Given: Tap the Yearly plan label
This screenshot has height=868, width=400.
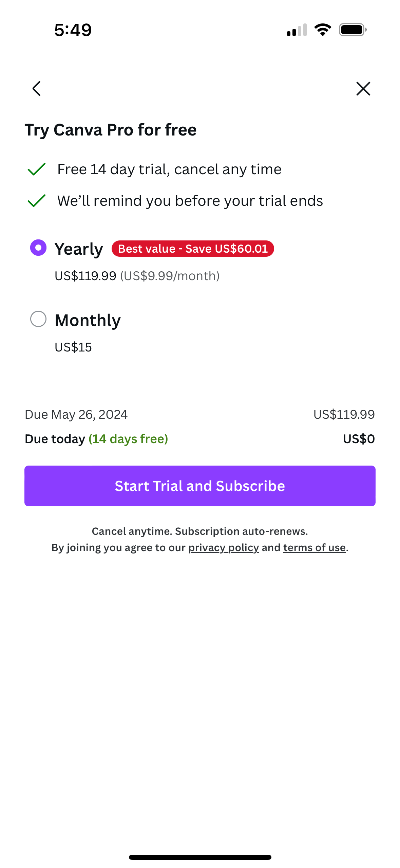Looking at the screenshot, I should [79, 249].
